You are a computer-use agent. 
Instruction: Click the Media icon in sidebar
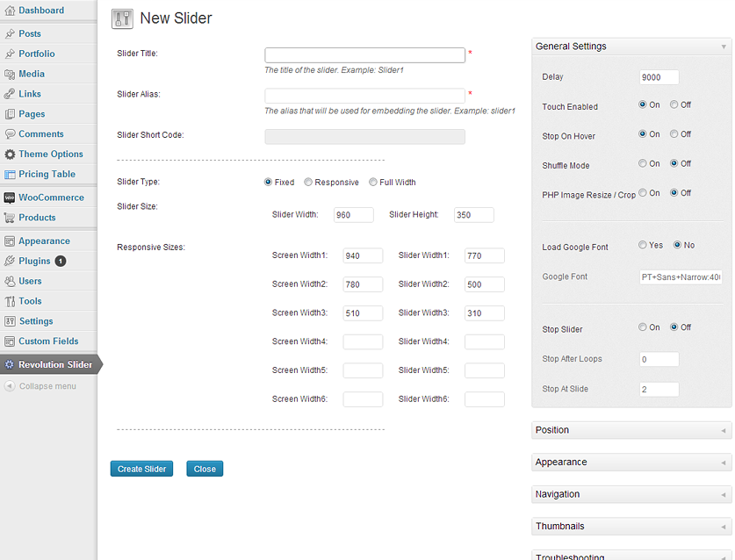coord(10,74)
